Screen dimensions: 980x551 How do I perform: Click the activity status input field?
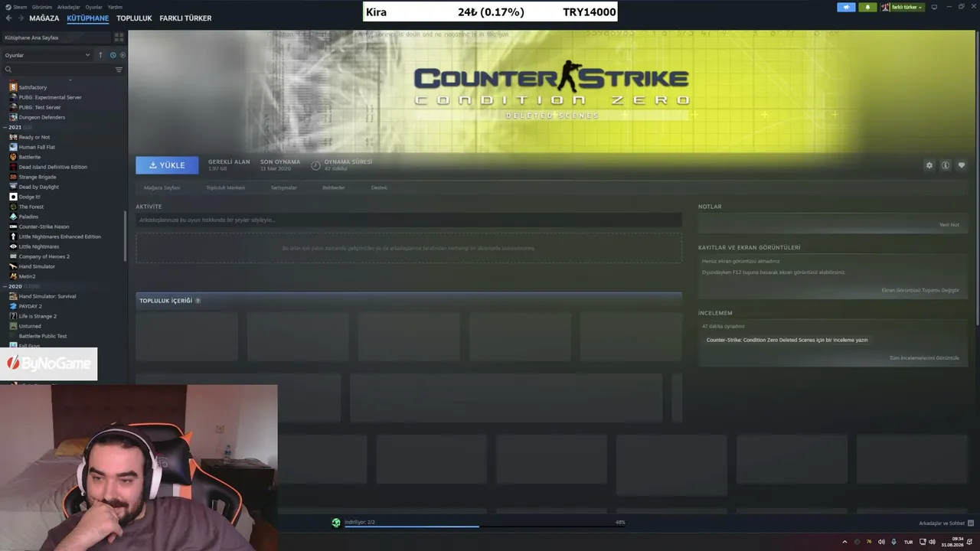click(x=409, y=220)
